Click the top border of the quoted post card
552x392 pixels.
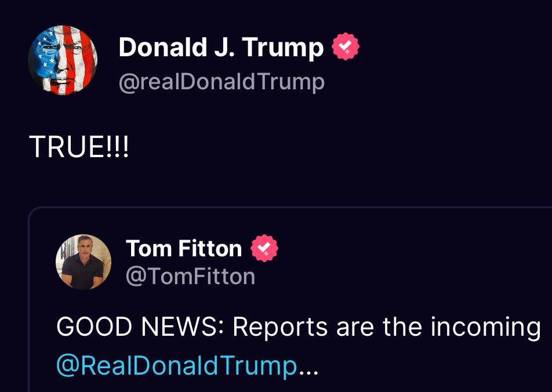(290, 208)
